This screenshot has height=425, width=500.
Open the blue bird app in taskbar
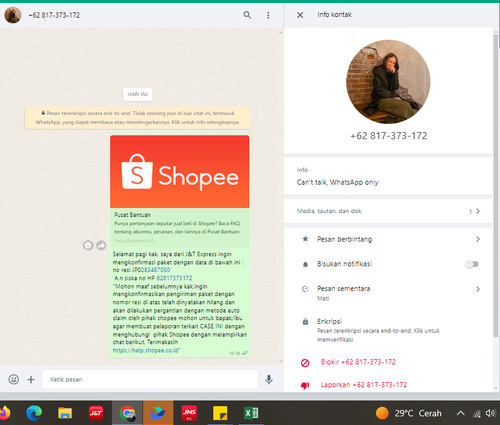[158, 413]
